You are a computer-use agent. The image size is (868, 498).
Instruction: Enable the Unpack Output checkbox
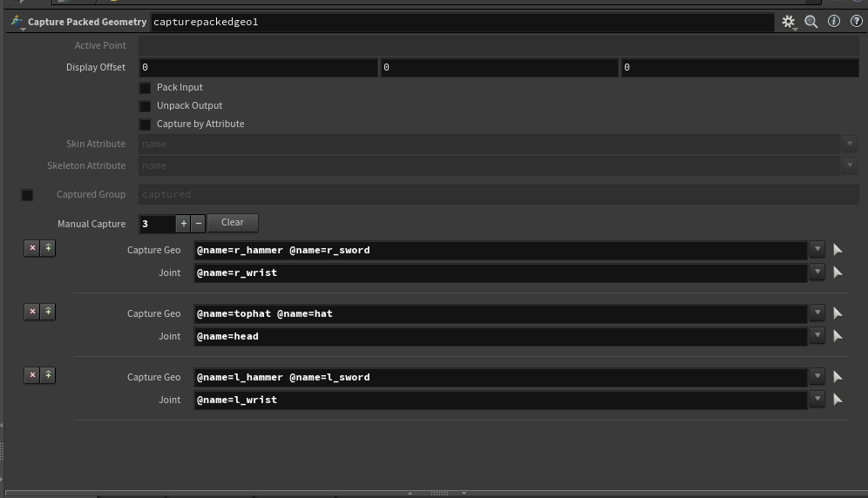pyautogui.click(x=145, y=105)
